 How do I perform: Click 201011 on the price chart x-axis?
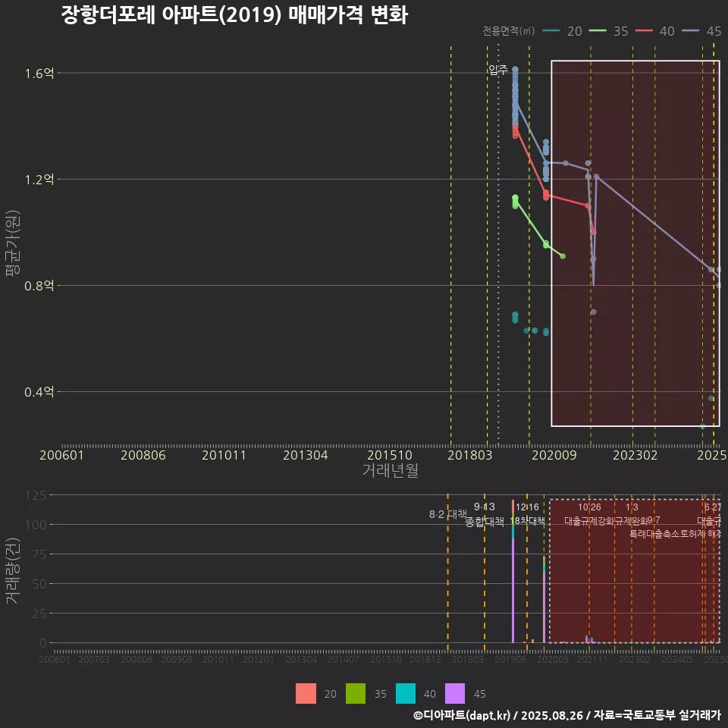tap(224, 455)
